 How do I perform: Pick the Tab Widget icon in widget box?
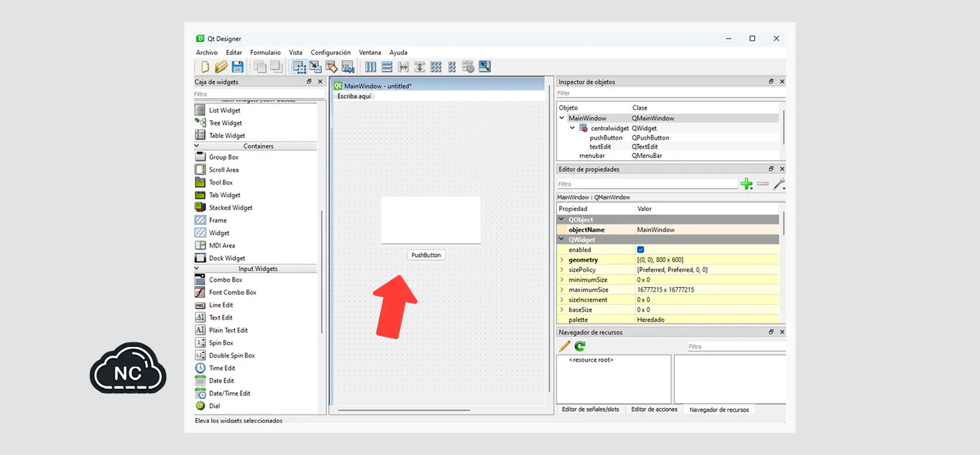point(201,195)
